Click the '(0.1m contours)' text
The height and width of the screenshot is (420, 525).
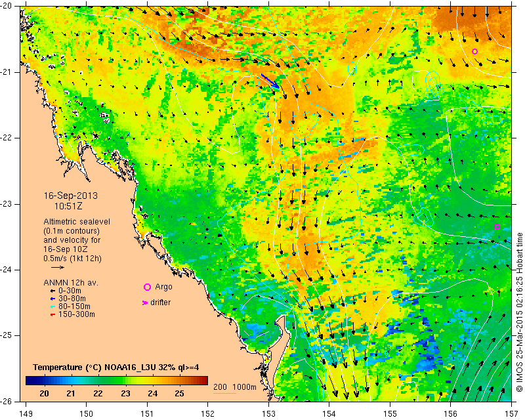[72, 231]
